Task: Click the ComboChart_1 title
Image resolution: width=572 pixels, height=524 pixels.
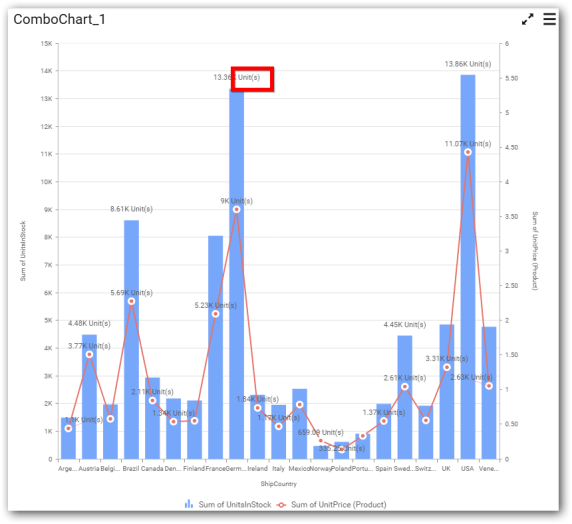Action: tap(59, 19)
